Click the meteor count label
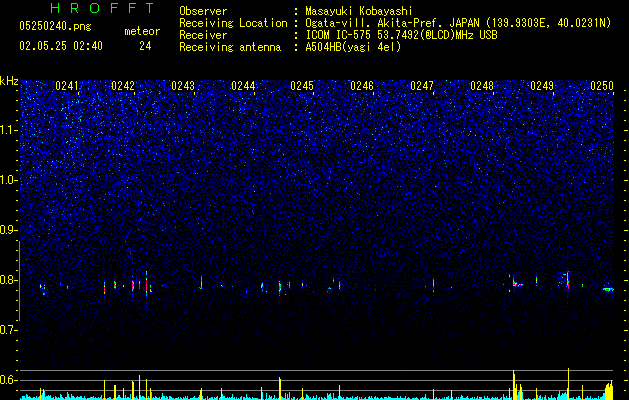The image size is (629, 400). click(142, 31)
